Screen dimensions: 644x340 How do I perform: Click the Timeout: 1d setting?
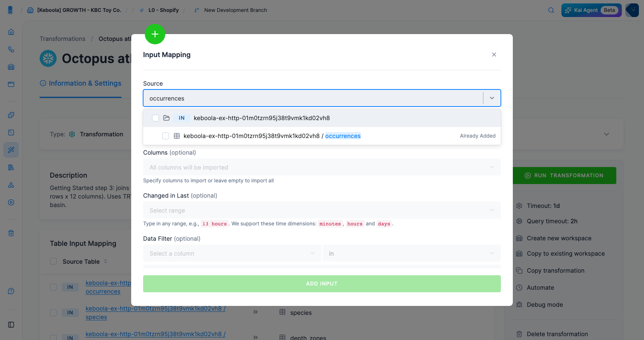pyautogui.click(x=543, y=206)
